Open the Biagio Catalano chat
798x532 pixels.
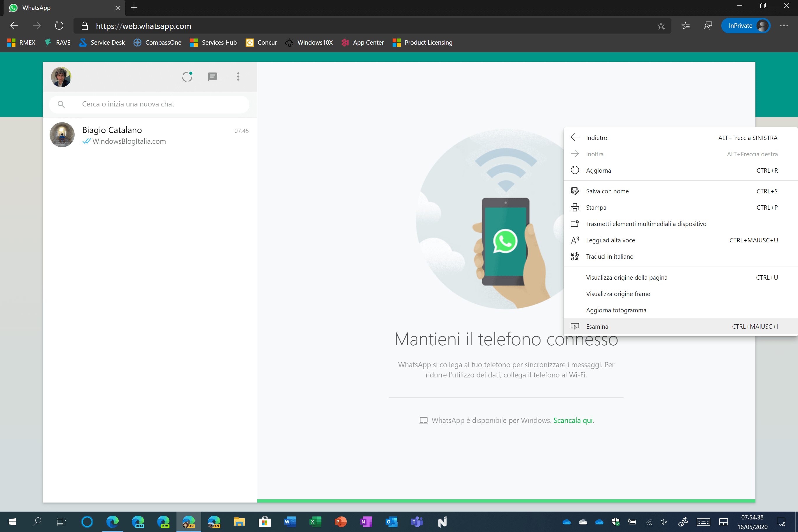tap(150, 135)
